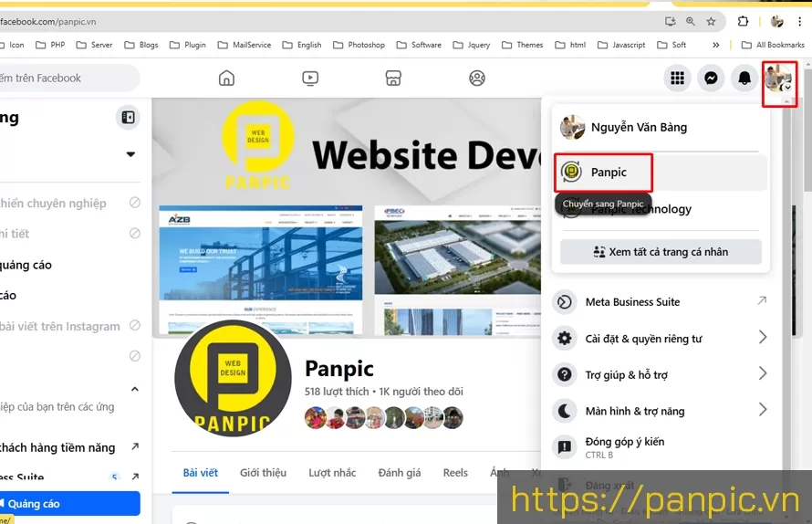
Task: Switch to the 'Lượt nhắc' tab
Action: (x=332, y=473)
